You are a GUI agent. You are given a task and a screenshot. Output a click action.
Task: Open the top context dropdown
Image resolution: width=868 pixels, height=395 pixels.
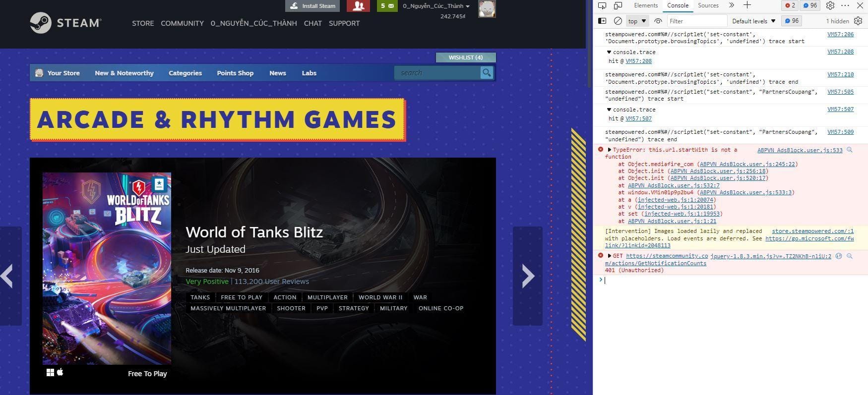pos(637,21)
